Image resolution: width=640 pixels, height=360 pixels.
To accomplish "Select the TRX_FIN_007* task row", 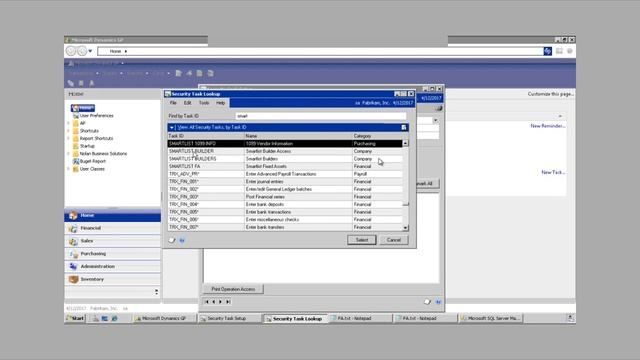I will click(284, 227).
